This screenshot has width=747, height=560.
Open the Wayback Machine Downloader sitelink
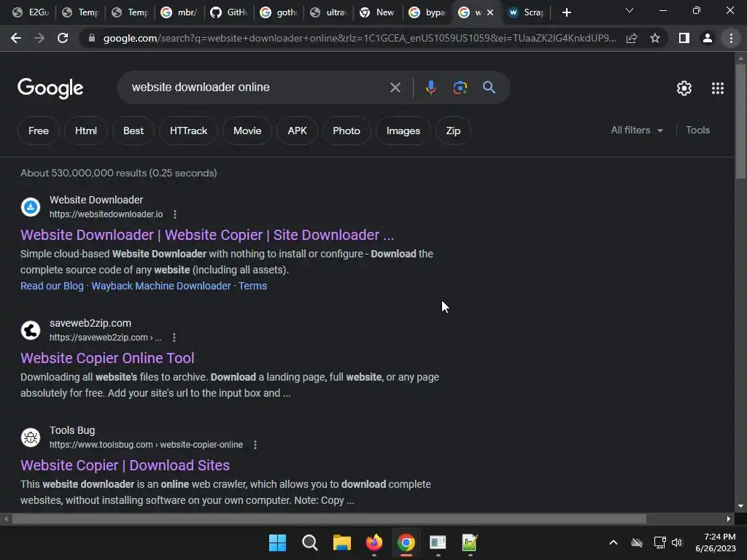[x=161, y=286]
